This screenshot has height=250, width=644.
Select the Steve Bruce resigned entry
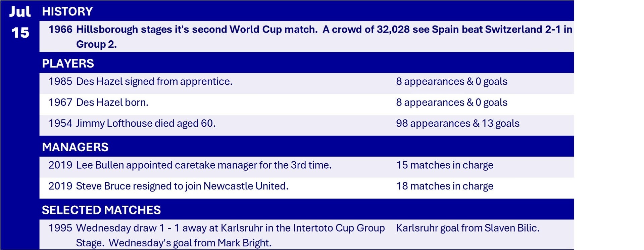(x=182, y=186)
